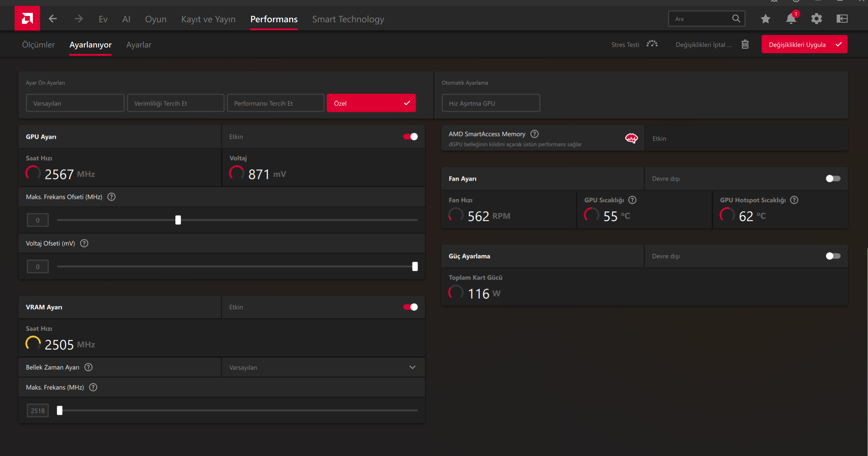Go forward with the right arrow

click(x=79, y=19)
